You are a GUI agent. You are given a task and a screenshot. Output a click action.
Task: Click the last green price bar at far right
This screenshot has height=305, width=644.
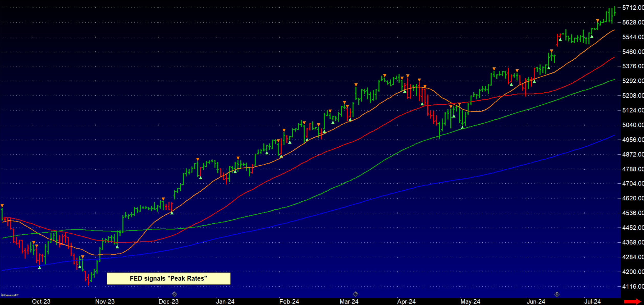pos(615,12)
